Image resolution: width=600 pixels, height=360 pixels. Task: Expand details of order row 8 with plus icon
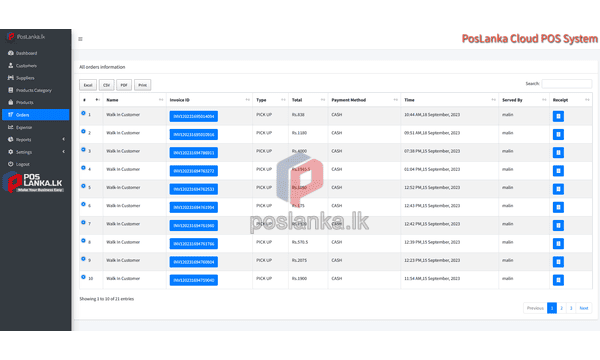pos(83,241)
